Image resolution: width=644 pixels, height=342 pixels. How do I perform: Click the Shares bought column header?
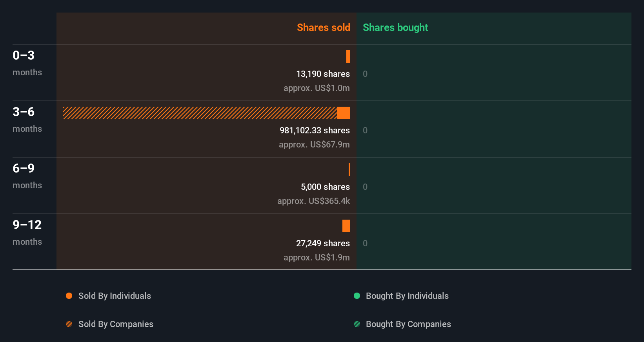395,27
